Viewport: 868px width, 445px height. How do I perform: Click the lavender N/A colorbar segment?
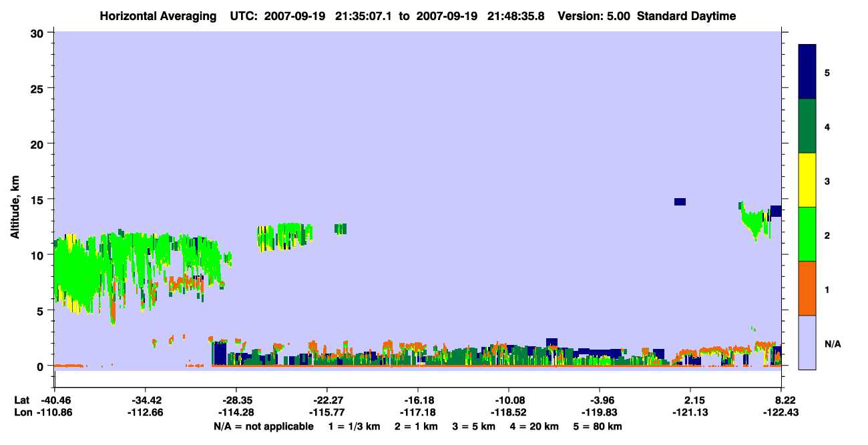click(x=807, y=342)
